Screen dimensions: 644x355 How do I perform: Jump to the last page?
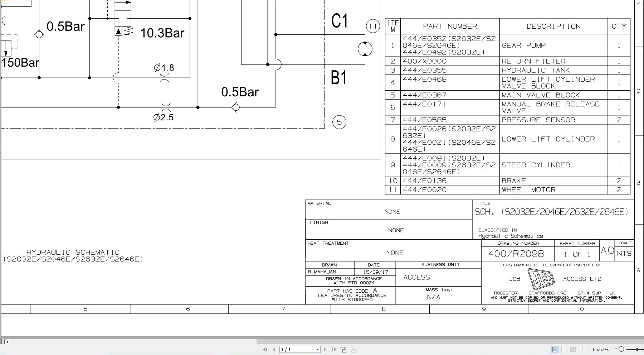334,349
